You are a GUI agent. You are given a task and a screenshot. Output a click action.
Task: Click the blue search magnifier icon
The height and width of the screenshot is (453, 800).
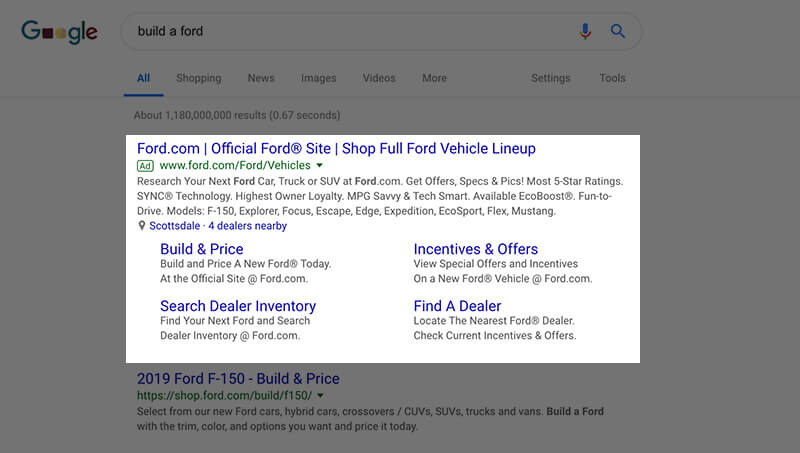tap(618, 31)
